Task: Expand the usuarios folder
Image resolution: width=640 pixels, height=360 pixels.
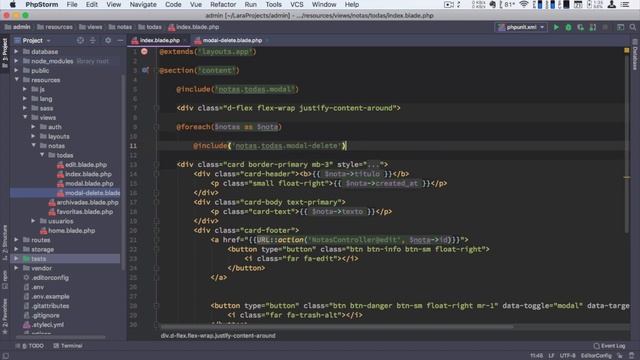Action: 33,221
